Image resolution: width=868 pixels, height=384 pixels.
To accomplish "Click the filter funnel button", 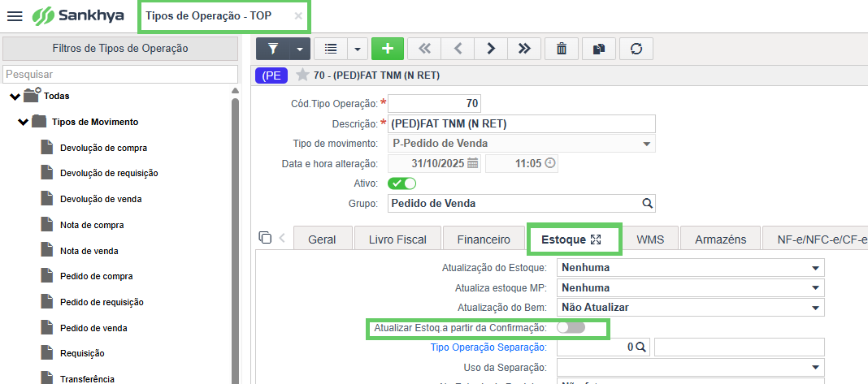I will (x=273, y=49).
